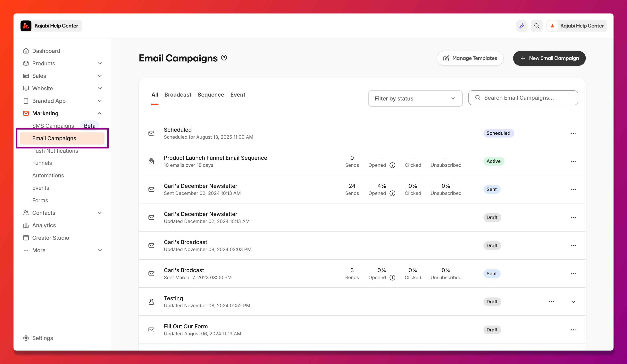Open Push Notifications in the sidebar
Screen dimensions: 627x364
55,151
